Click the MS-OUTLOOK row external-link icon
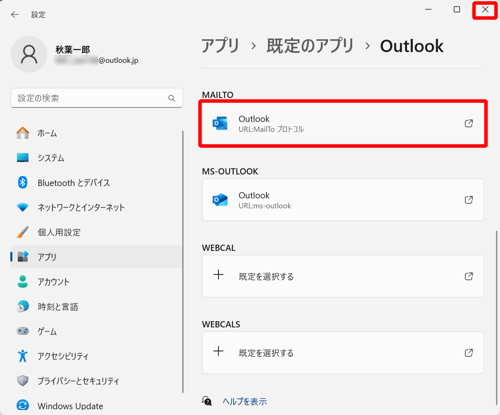The width and height of the screenshot is (500, 415). click(469, 200)
